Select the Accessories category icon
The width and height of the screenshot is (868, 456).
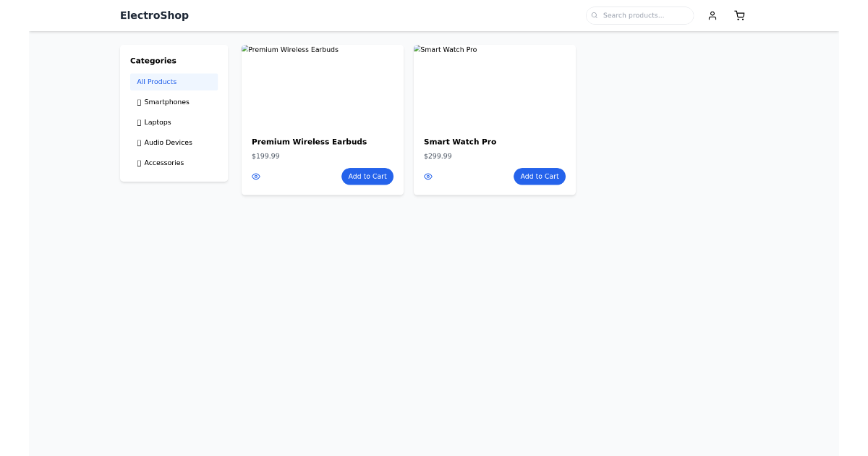point(139,163)
